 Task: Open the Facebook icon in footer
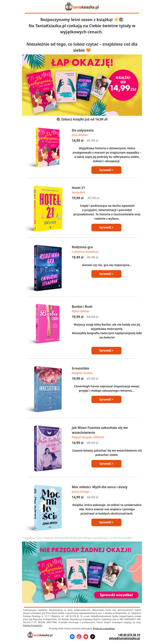coord(72,636)
